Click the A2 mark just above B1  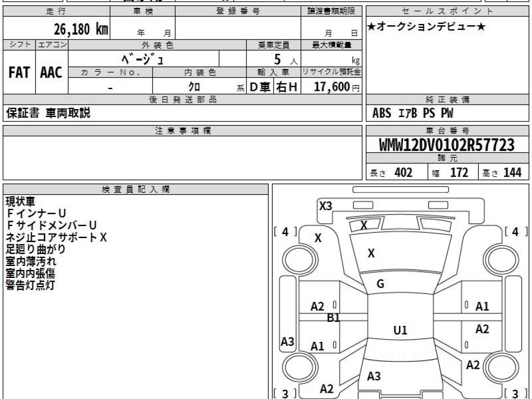(317, 306)
